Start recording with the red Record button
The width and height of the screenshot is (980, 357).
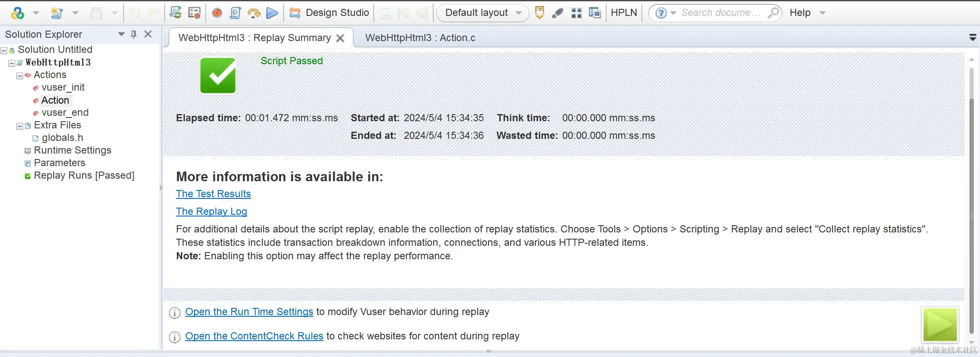coord(217,13)
